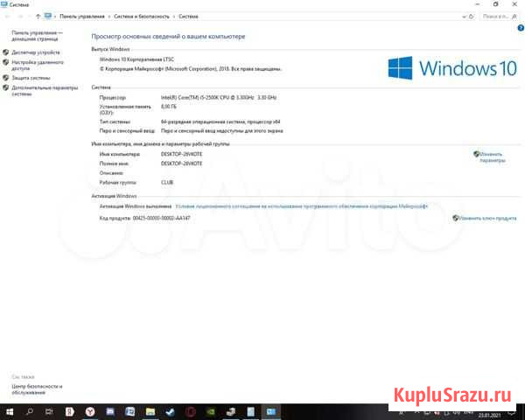Click the date 23.01.2021 in the system tray
The width and height of the screenshot is (525, 420).
tap(489, 416)
